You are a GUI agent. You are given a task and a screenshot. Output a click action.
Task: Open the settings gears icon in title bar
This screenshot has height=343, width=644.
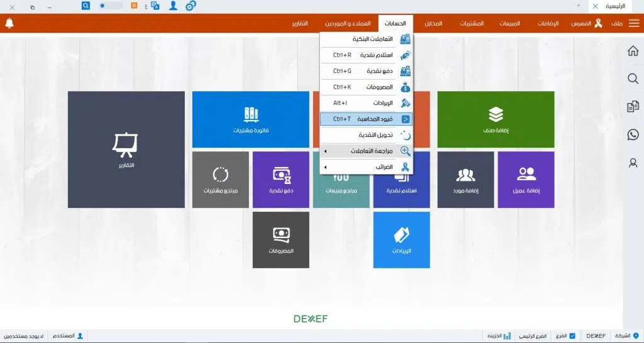tap(191, 6)
